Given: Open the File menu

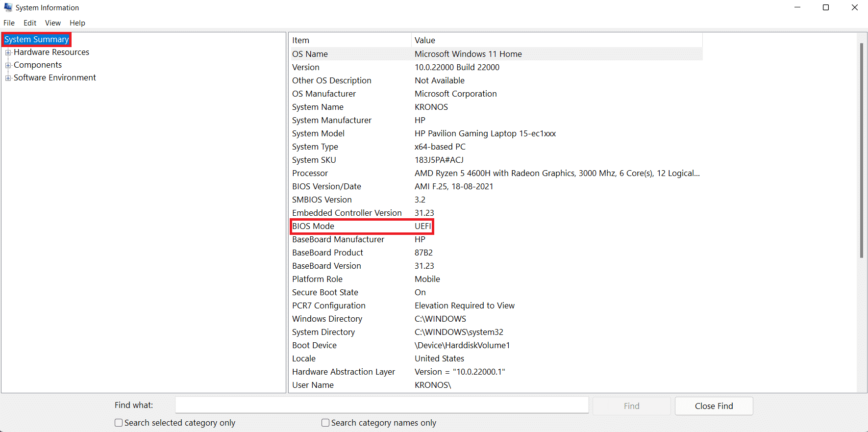Looking at the screenshot, I should tap(9, 23).
